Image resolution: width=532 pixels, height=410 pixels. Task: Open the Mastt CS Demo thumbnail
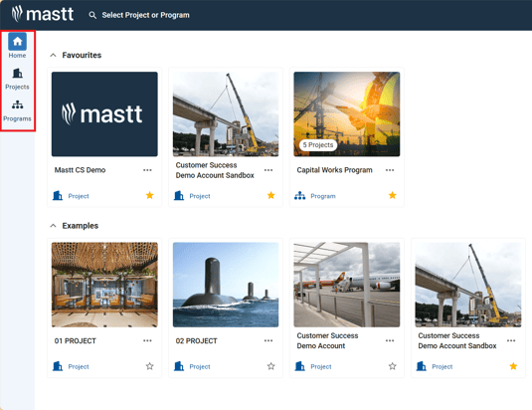[104, 114]
